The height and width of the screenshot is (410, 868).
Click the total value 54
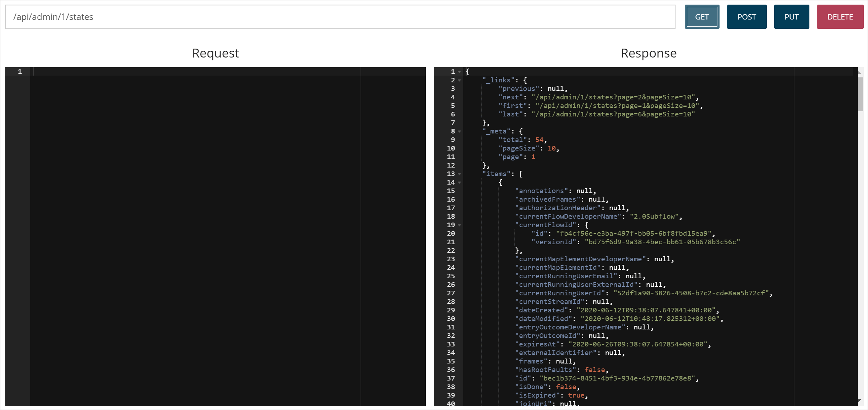539,140
